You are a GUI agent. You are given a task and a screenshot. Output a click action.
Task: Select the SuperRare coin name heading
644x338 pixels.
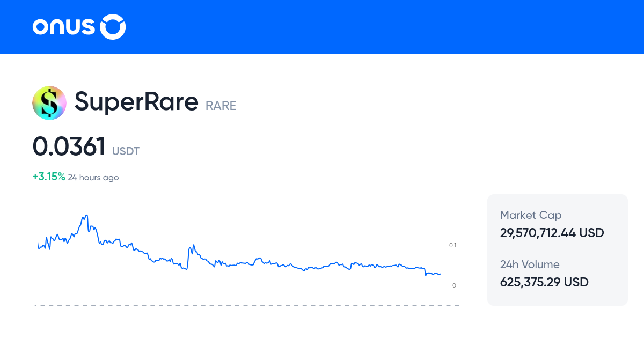(136, 101)
